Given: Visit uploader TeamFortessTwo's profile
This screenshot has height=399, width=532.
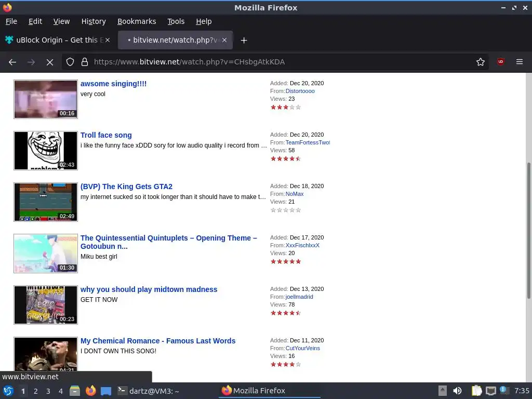Looking at the screenshot, I should (308, 142).
